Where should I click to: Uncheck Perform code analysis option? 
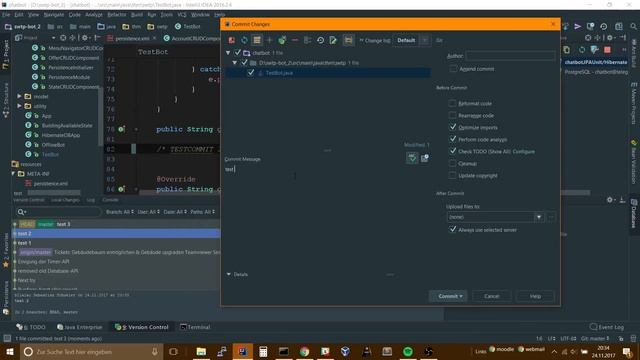click(452, 139)
